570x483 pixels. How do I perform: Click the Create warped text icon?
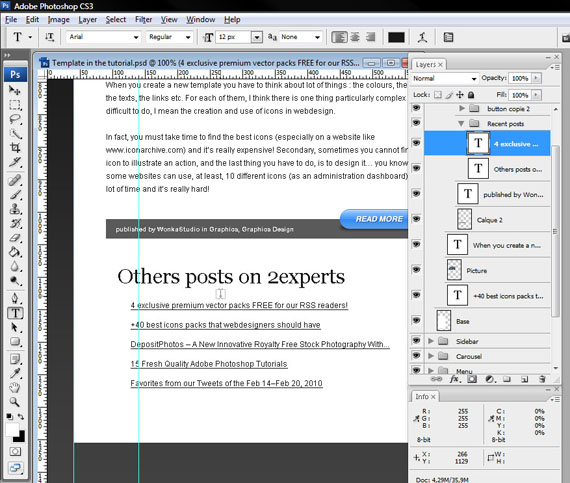422,37
